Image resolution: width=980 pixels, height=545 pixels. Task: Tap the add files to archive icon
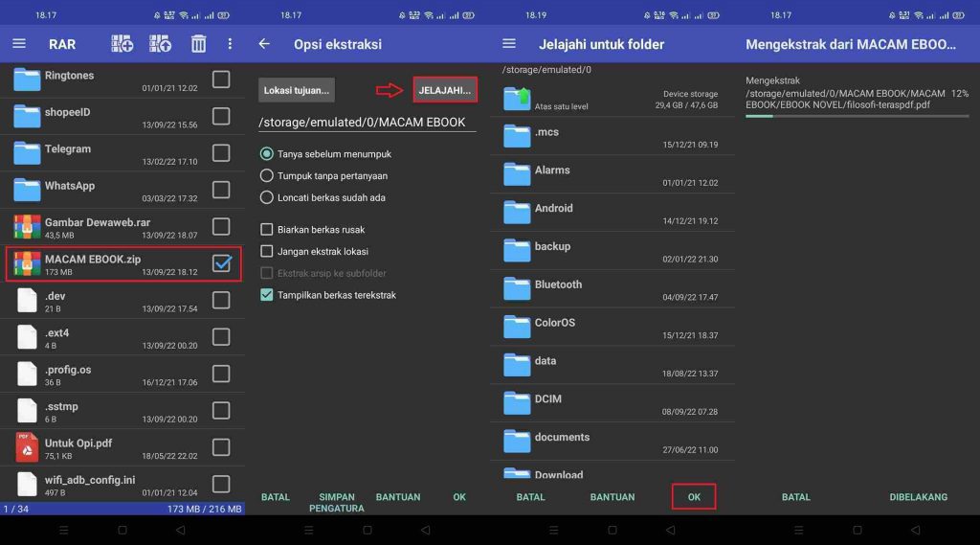tap(122, 44)
